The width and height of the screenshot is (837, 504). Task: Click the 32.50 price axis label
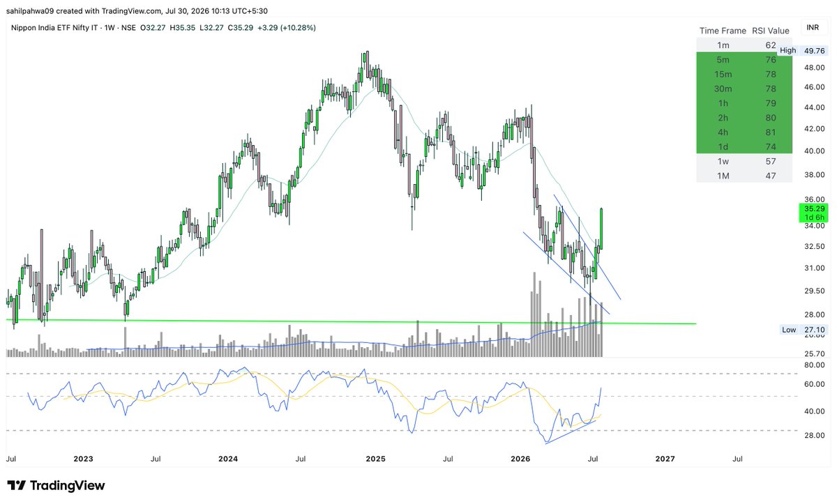coord(815,246)
